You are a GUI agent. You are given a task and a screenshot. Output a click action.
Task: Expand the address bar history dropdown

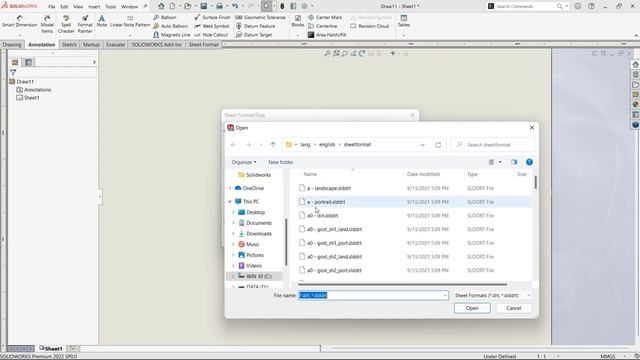click(422, 145)
